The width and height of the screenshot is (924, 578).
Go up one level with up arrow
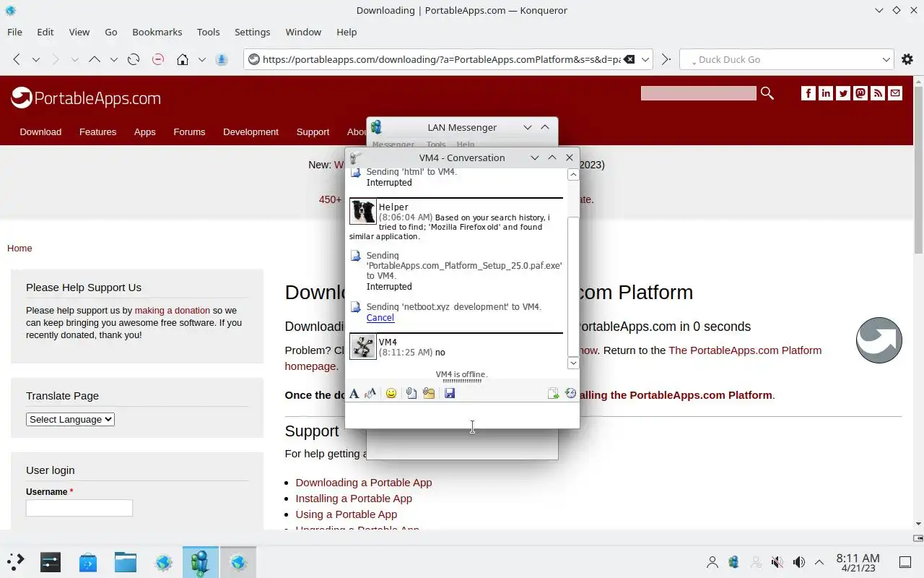click(x=94, y=59)
